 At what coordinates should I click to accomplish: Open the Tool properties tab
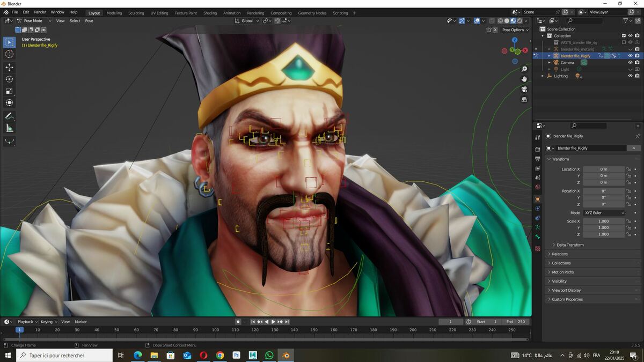click(x=538, y=137)
